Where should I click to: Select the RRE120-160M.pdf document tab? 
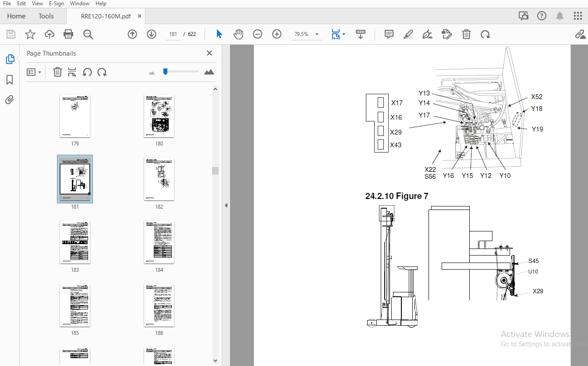click(106, 16)
